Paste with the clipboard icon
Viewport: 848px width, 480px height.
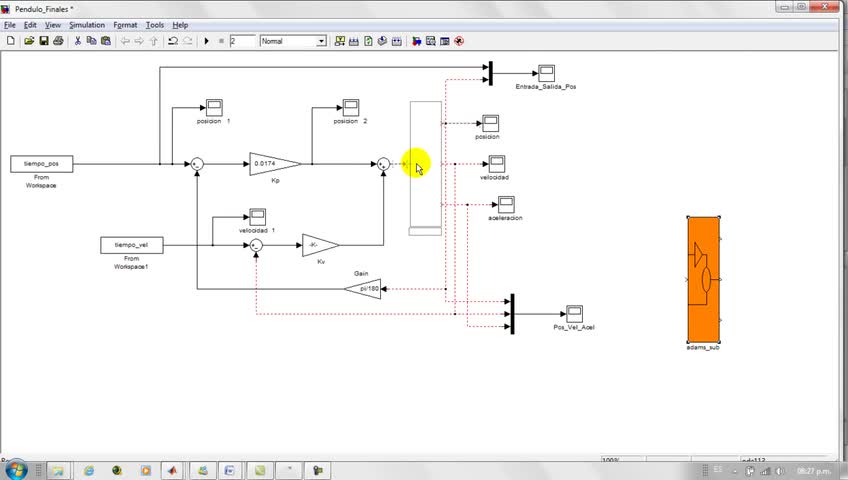(106, 41)
